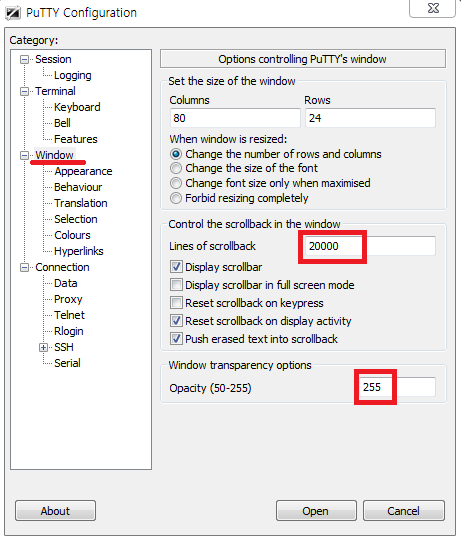Open Colours settings category
The width and height of the screenshot is (461, 539).
(x=72, y=235)
